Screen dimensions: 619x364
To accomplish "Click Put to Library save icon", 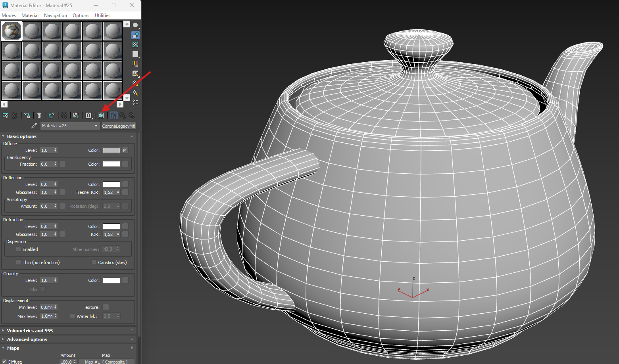I will coord(76,115).
